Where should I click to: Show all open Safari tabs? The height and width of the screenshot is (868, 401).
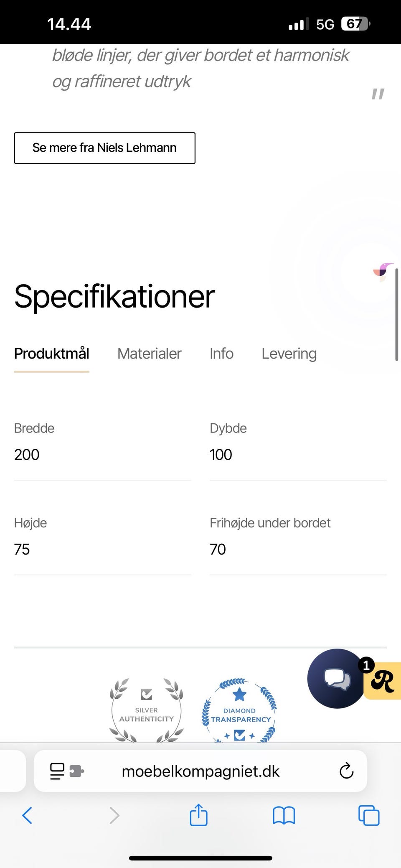pyautogui.click(x=369, y=815)
